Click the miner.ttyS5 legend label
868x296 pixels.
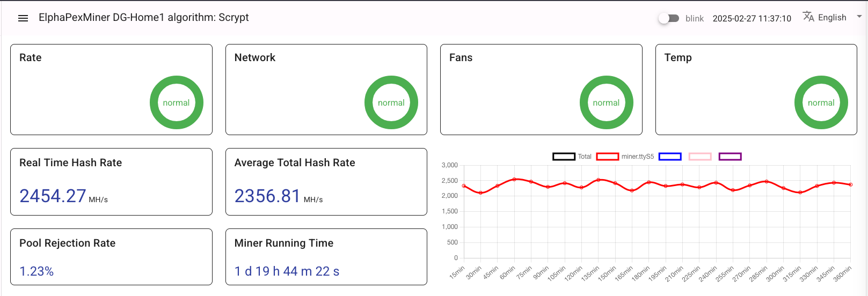[638, 157]
